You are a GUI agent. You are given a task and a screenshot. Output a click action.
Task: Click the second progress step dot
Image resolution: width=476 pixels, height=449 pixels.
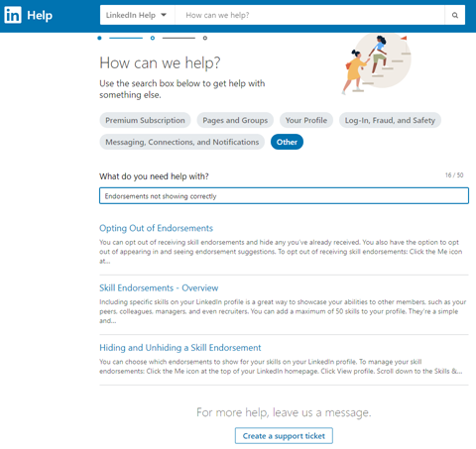coord(153,38)
